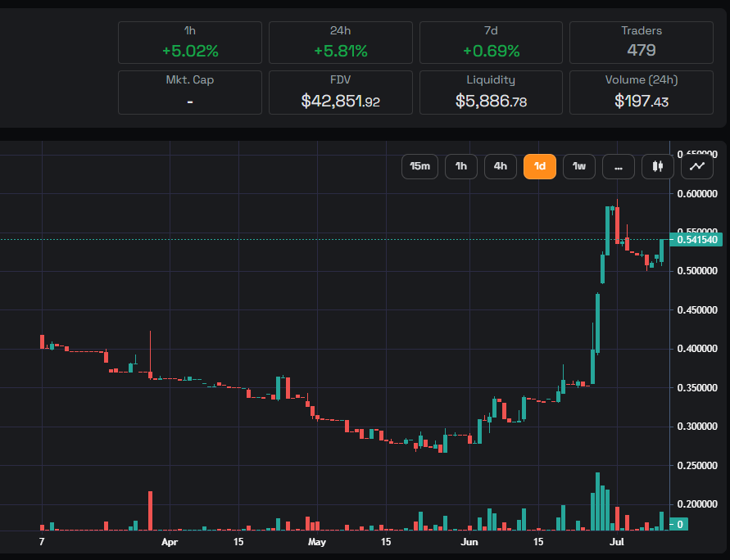Select the 4h timeframe

501,166
